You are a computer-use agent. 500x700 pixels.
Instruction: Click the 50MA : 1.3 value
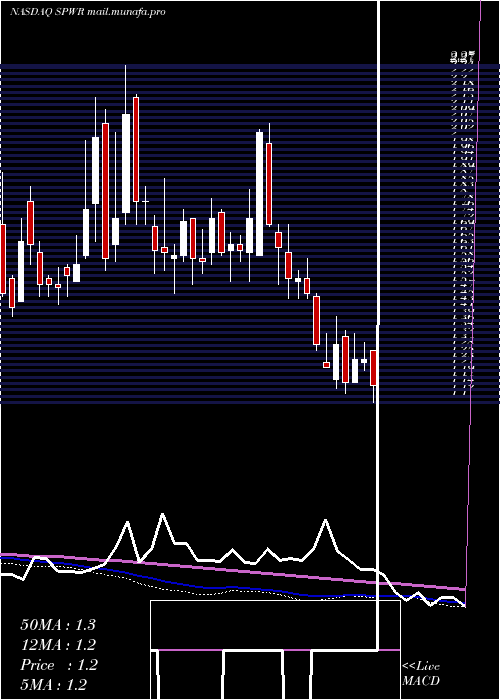58,625
